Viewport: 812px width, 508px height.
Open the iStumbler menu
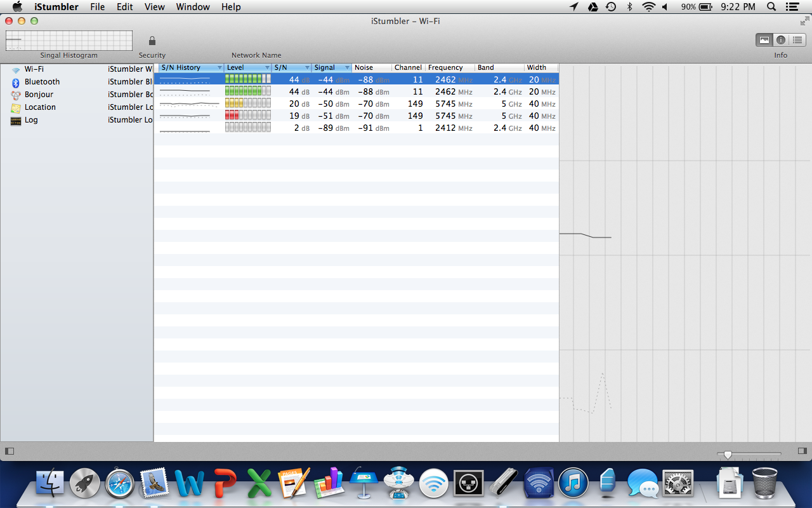tap(56, 7)
